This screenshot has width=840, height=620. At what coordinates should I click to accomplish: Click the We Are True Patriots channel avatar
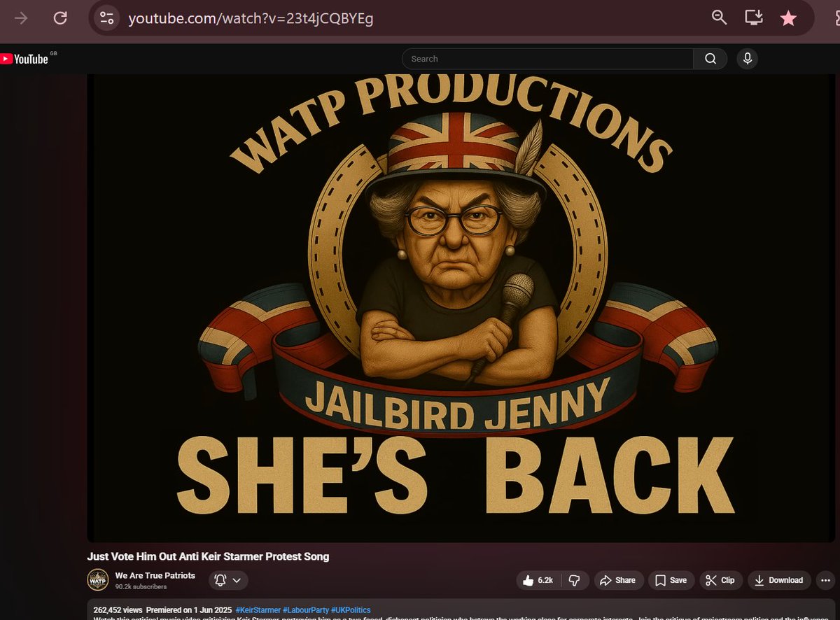[x=97, y=579]
